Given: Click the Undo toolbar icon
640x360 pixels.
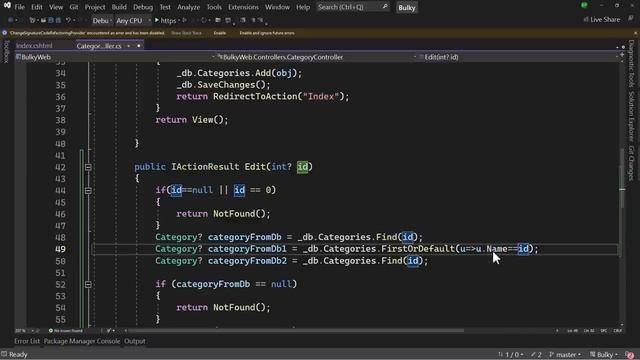Looking at the screenshot, I should 68,20.
